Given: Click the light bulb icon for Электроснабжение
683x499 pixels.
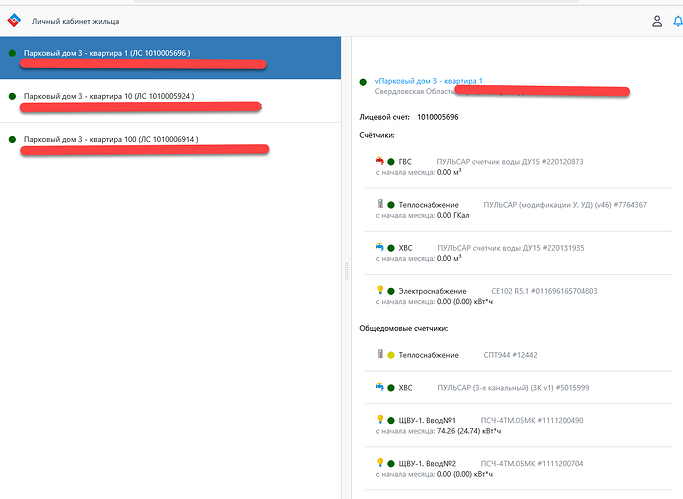Looking at the screenshot, I should pos(379,291).
